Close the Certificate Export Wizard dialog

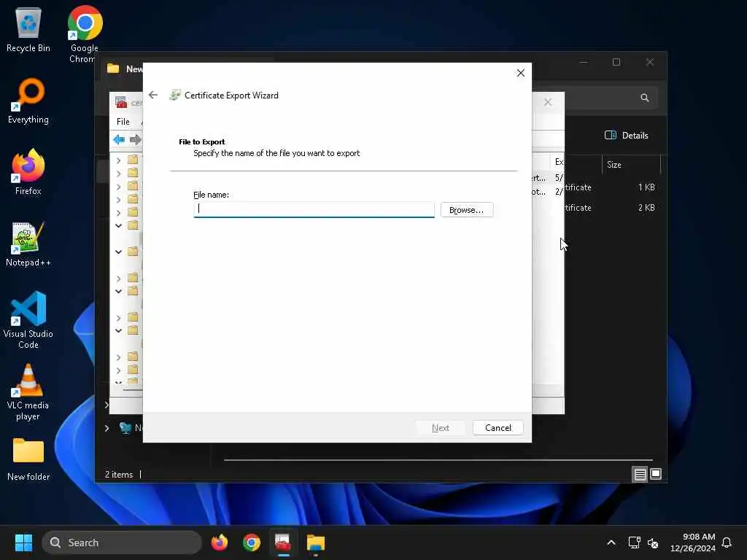click(x=521, y=73)
